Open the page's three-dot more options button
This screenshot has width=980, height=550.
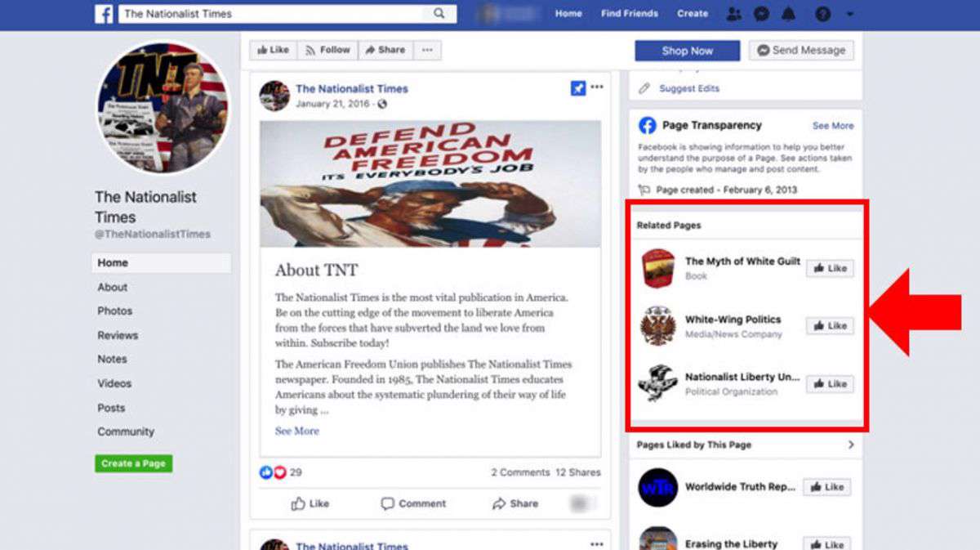coord(427,50)
